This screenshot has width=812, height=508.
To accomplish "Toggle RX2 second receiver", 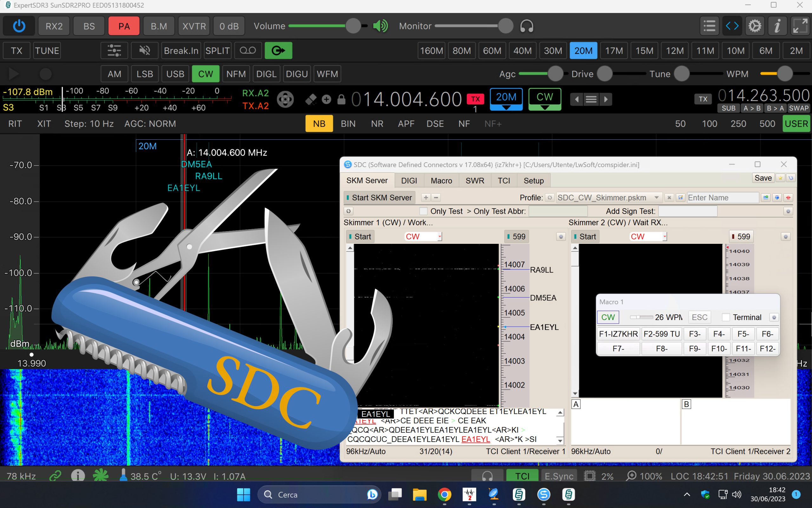I will point(54,26).
